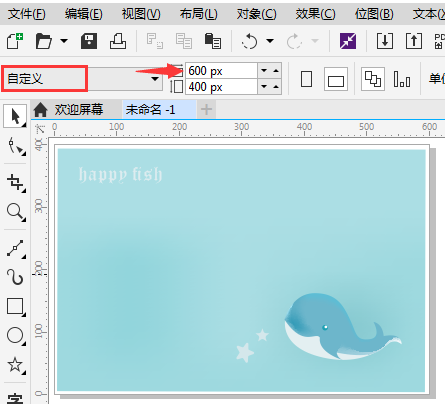Increase page width with up arrow

(276, 71)
